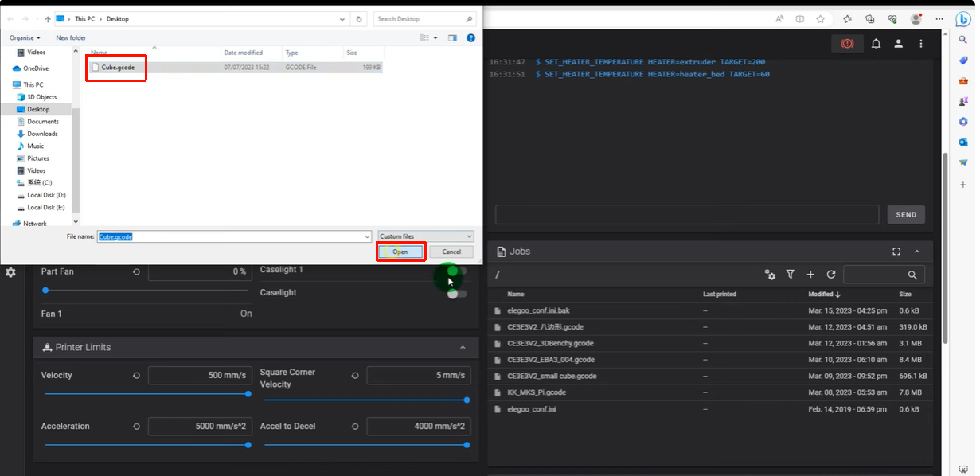
Task: Refresh the Jobs file list
Action: (831, 275)
